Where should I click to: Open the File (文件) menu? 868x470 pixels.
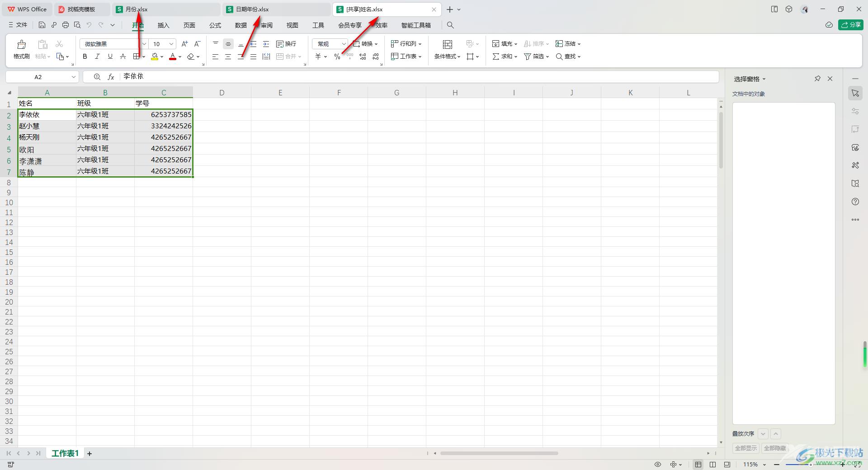[18, 25]
